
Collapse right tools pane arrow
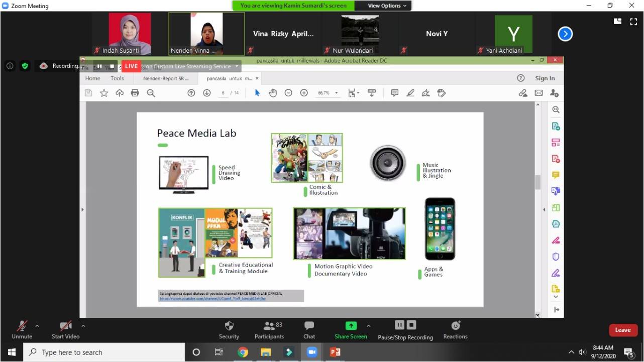(x=544, y=209)
